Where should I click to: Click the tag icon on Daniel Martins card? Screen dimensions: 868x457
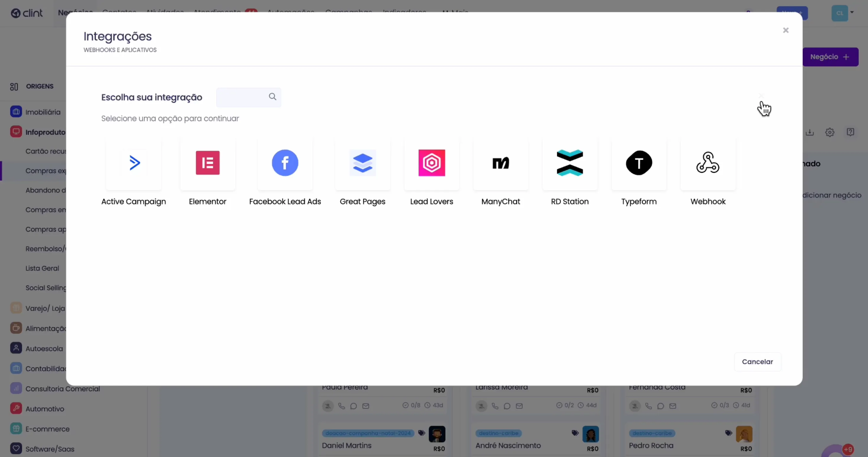422,433
